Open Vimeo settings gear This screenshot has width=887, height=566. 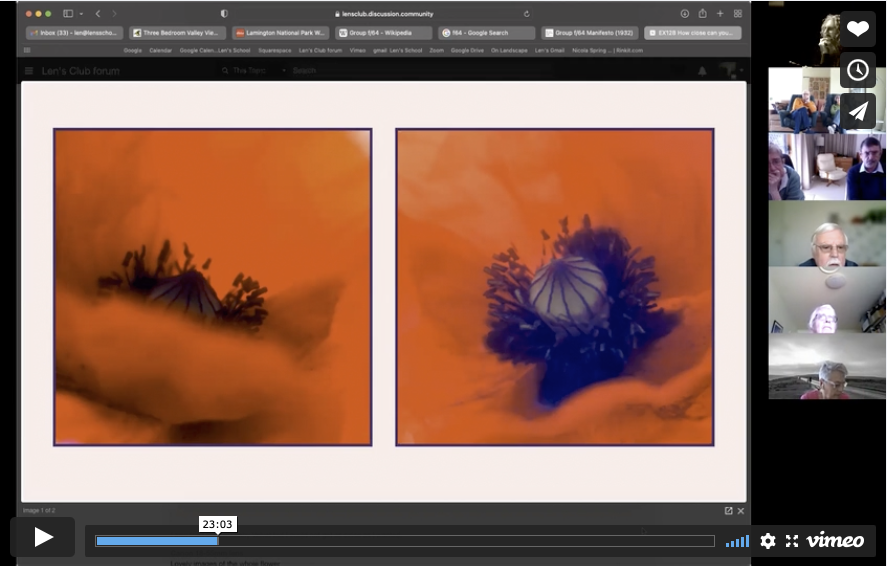pyautogui.click(x=768, y=541)
